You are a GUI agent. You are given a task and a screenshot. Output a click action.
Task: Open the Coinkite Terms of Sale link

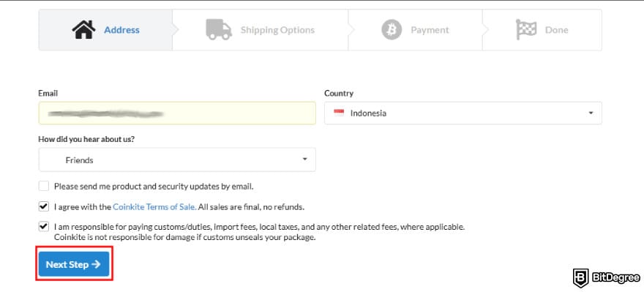154,206
